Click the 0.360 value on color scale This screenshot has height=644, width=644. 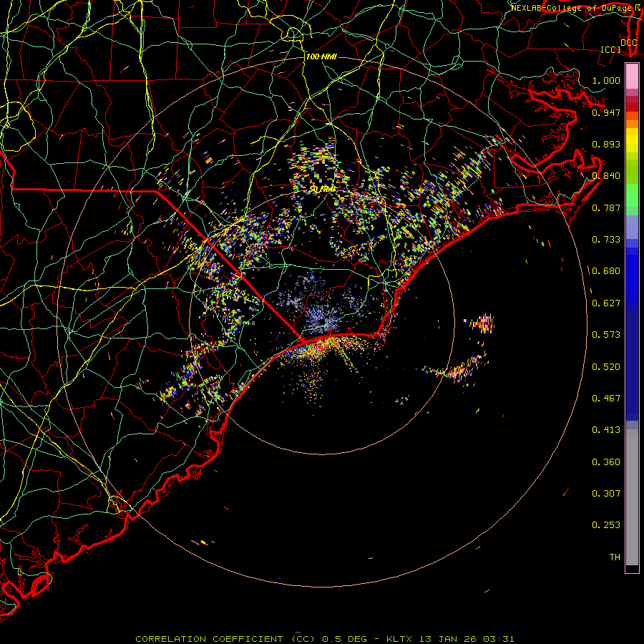[606, 462]
